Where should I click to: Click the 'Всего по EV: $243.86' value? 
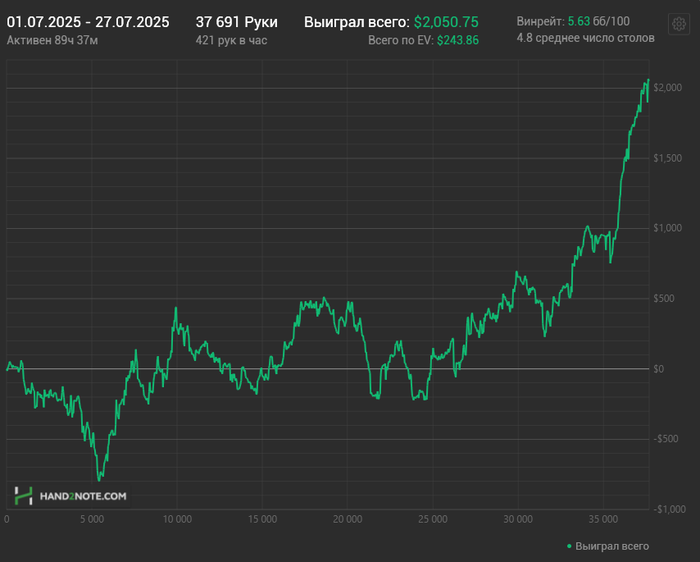click(x=423, y=41)
